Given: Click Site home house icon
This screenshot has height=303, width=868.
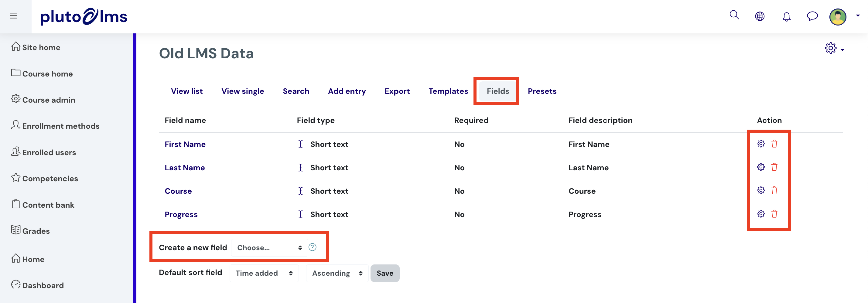Looking at the screenshot, I should pyautogui.click(x=15, y=46).
